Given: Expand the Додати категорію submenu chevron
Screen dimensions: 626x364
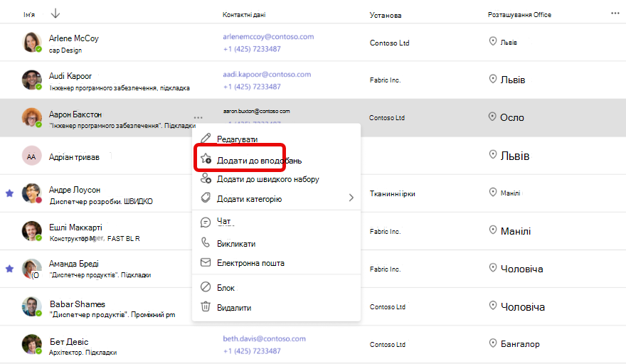Looking at the screenshot, I should [351, 198].
